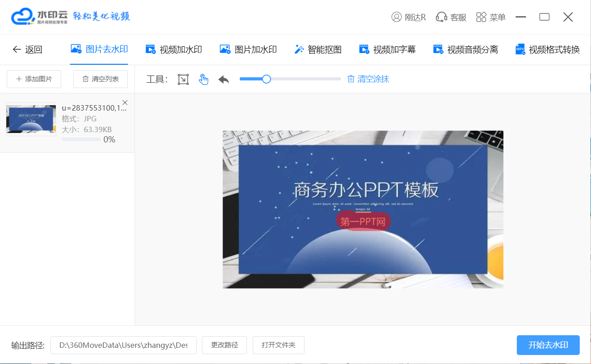The image size is (591, 364).
Task: Select the rectangle selection tool
Action: click(x=183, y=80)
